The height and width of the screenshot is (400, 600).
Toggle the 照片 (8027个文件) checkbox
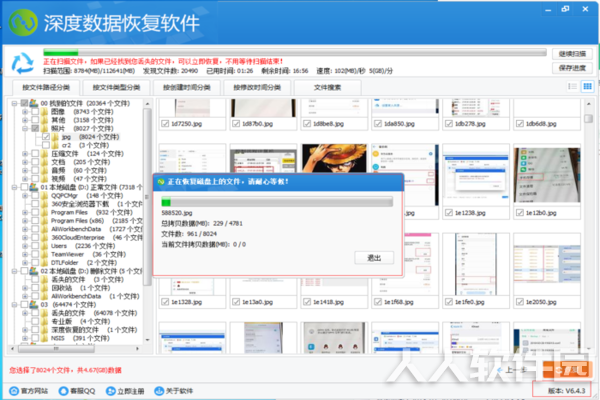click(35, 129)
